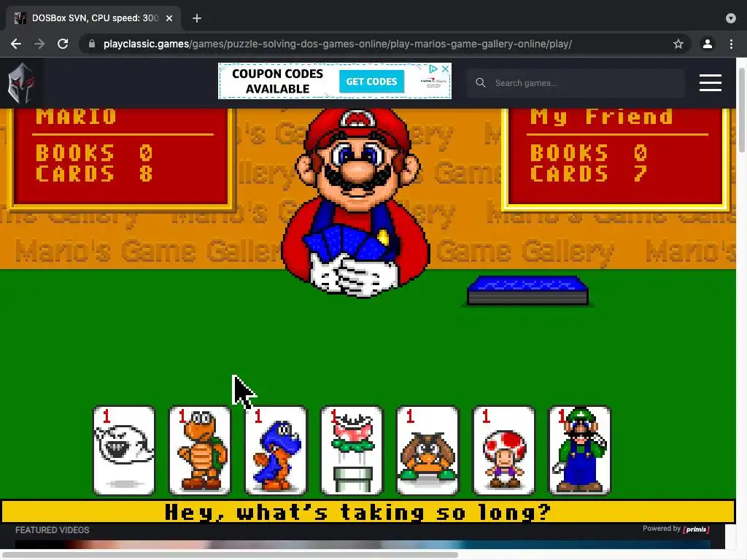747x560 pixels.
Task: Click My Friend's BOOKS 0 count
Action: coord(589,153)
